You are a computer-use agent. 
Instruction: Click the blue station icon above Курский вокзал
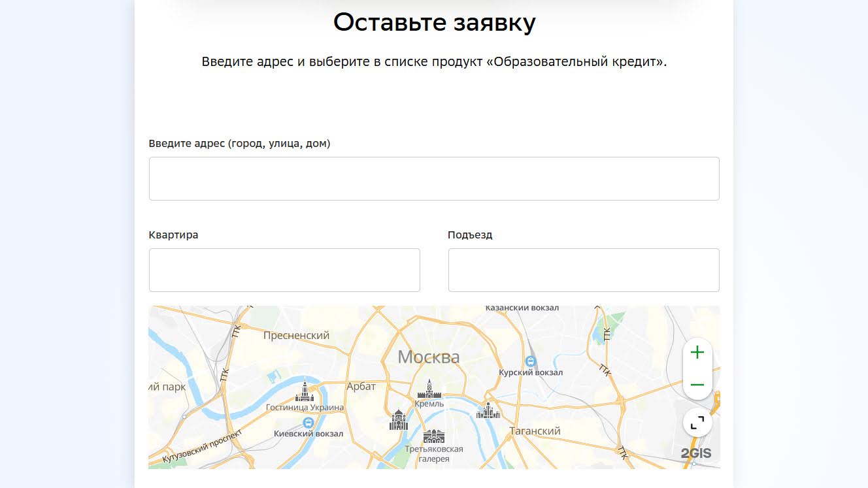tap(531, 361)
